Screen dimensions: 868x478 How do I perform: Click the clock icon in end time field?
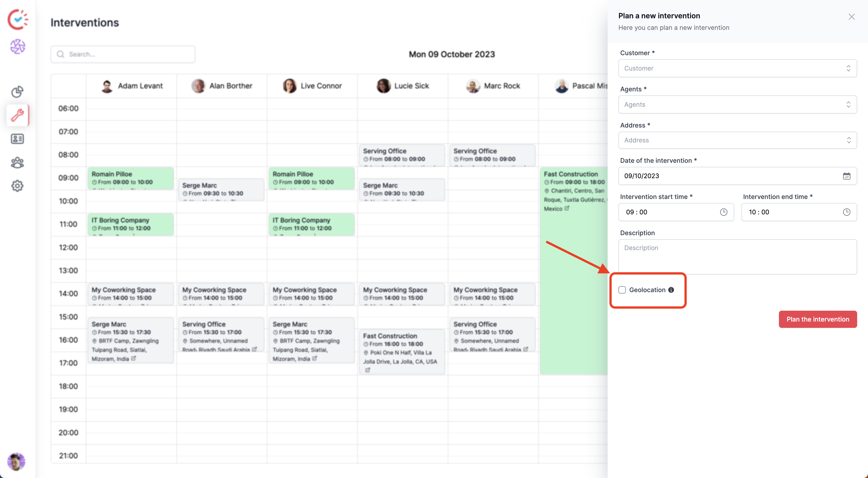pos(847,212)
